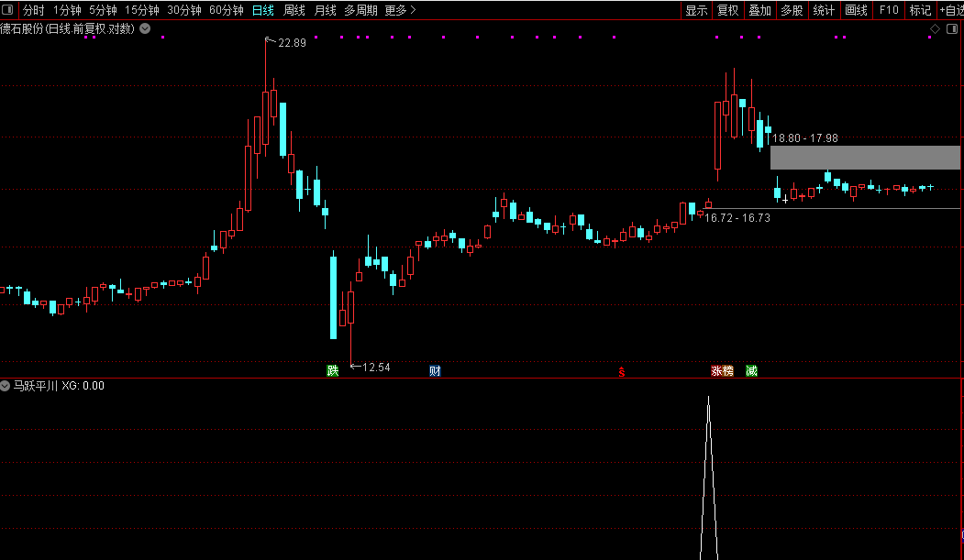Open the 多周期 multi-period view

tap(360, 10)
